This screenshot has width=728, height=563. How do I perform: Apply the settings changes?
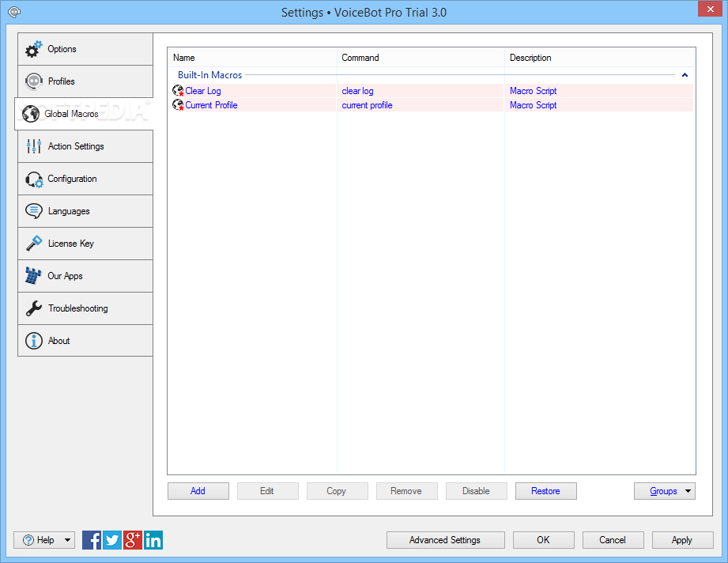click(x=682, y=540)
